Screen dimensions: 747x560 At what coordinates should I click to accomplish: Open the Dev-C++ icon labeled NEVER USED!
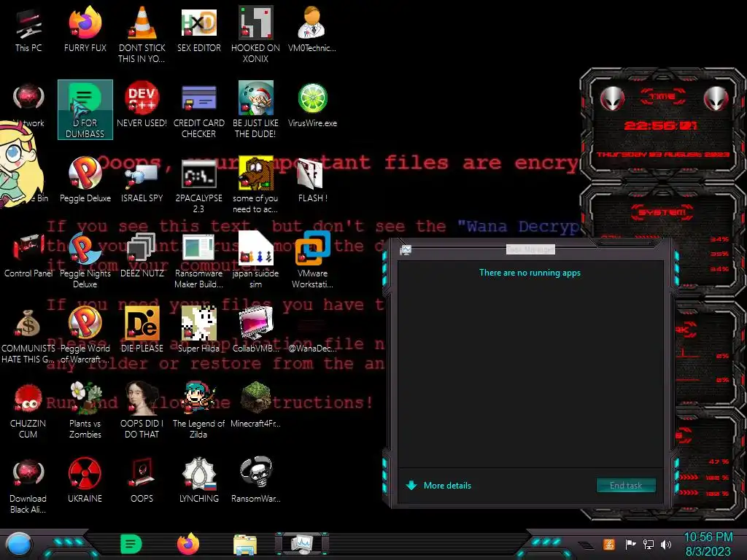142,105
